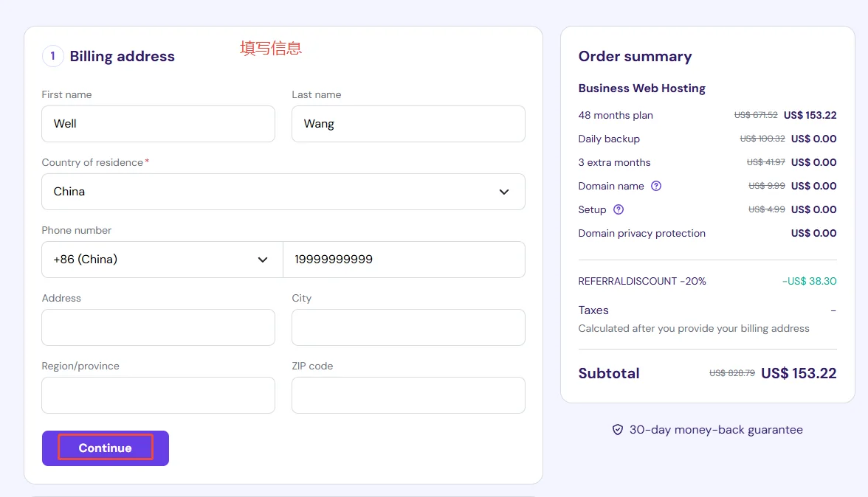Click the empty Address input field
Viewport: 868px width, 497px height.
tap(158, 327)
